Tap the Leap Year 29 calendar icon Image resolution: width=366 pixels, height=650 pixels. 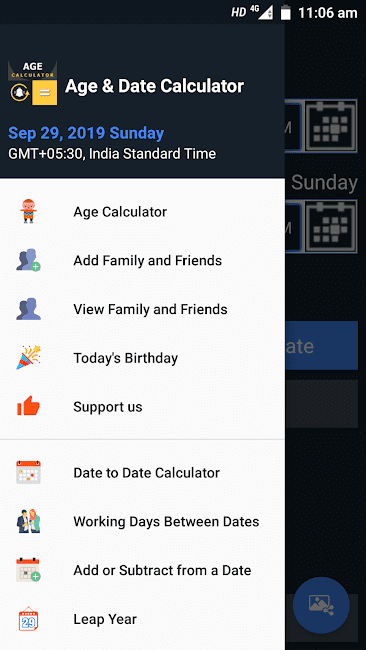click(28, 619)
